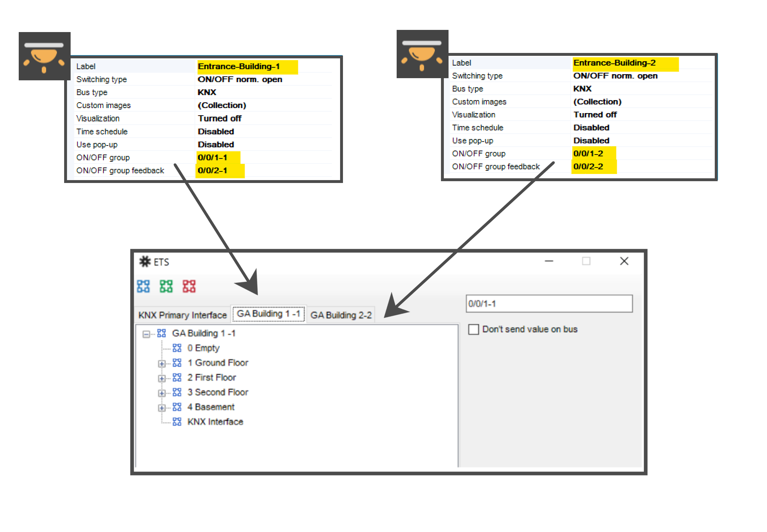The image size is (767, 532).
Task: Switch to KNX Primary Interface tab
Action: pyautogui.click(x=182, y=315)
